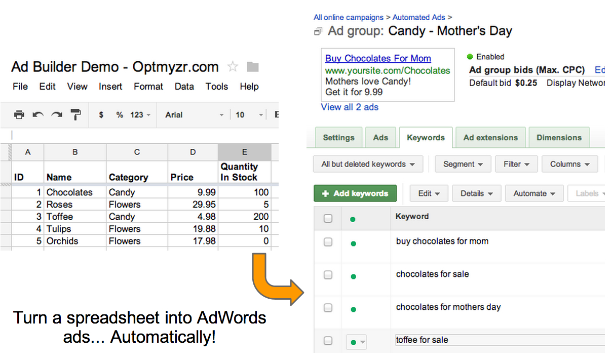Click the undo arrow icon
611x364 pixels.
(38, 115)
